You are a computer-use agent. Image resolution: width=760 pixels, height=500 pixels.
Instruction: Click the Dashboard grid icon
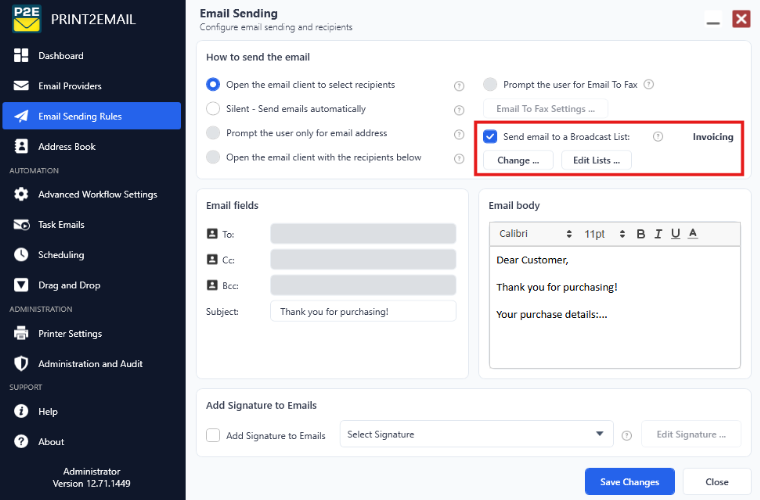tap(21, 55)
